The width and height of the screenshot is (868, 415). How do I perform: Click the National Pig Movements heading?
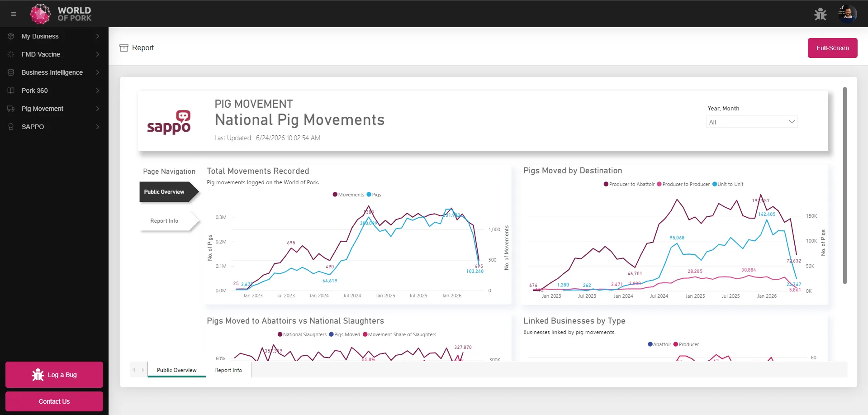pos(299,120)
